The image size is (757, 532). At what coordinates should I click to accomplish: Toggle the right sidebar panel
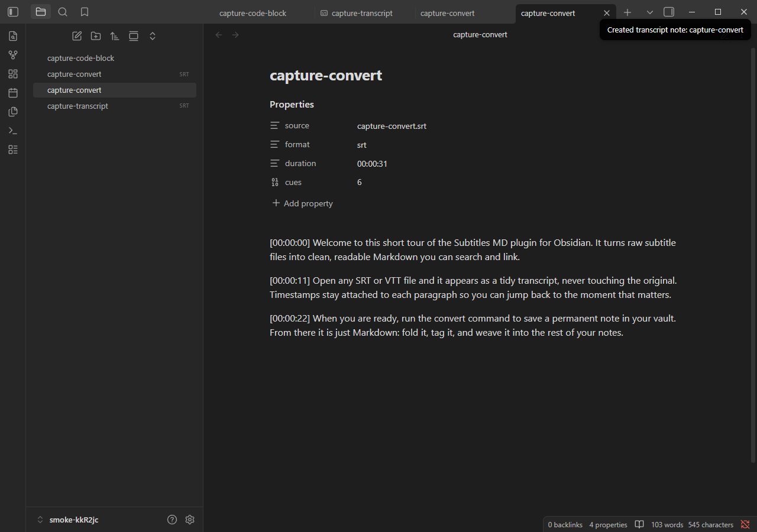click(669, 12)
